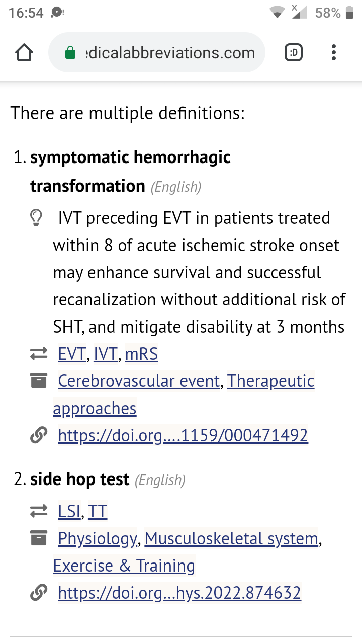Open the Cerebrovascular event category
Image resolution: width=362 pixels, height=644 pixels.
(139, 381)
